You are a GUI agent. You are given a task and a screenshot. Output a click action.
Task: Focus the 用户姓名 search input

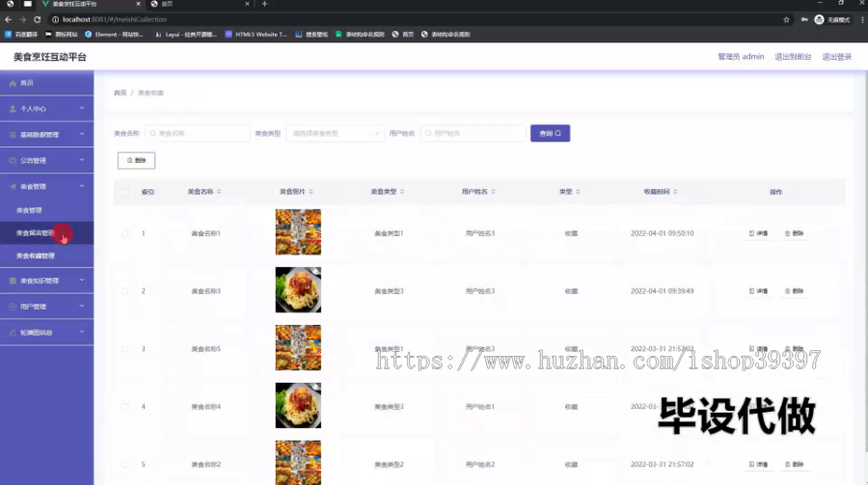pyautogui.click(x=473, y=133)
